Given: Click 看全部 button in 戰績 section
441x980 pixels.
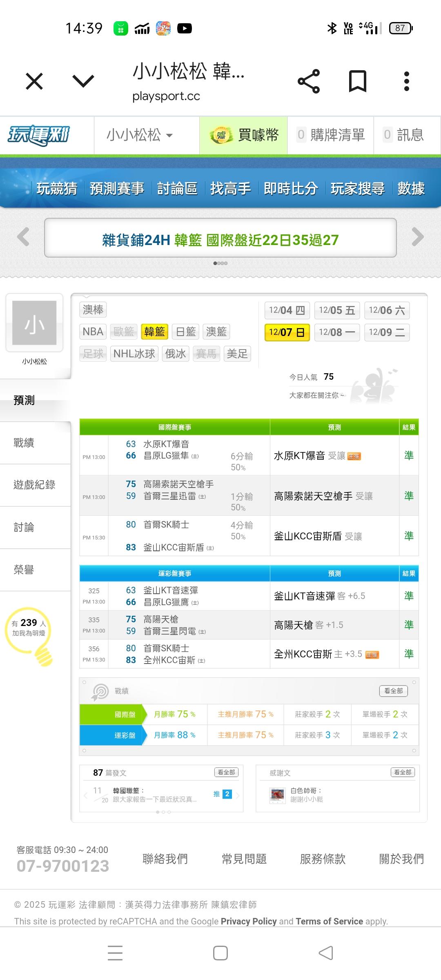Looking at the screenshot, I should [x=393, y=690].
